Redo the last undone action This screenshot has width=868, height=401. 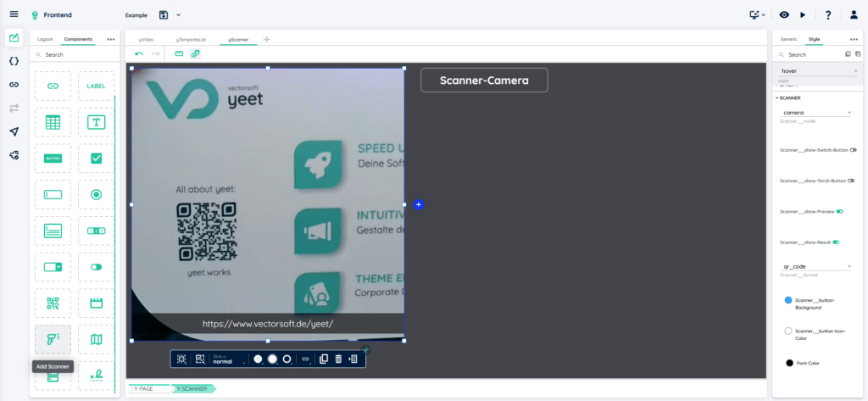156,53
